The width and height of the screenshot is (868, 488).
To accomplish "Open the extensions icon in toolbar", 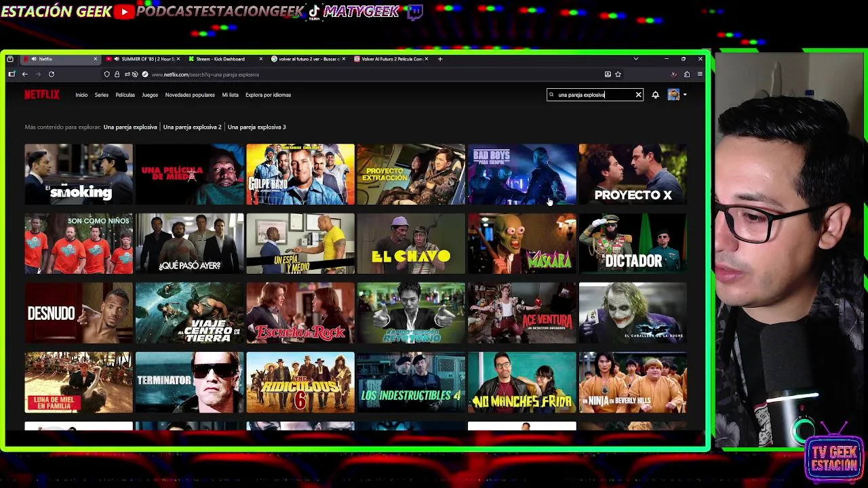I will [x=687, y=75].
